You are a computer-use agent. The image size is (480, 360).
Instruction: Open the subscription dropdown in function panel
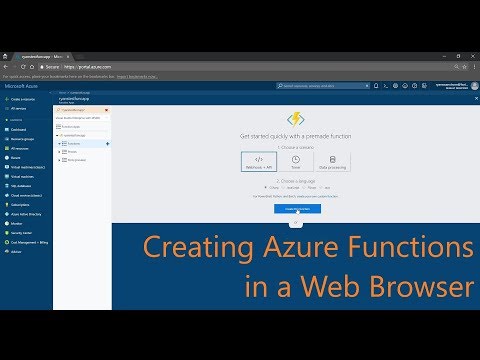tap(82, 118)
